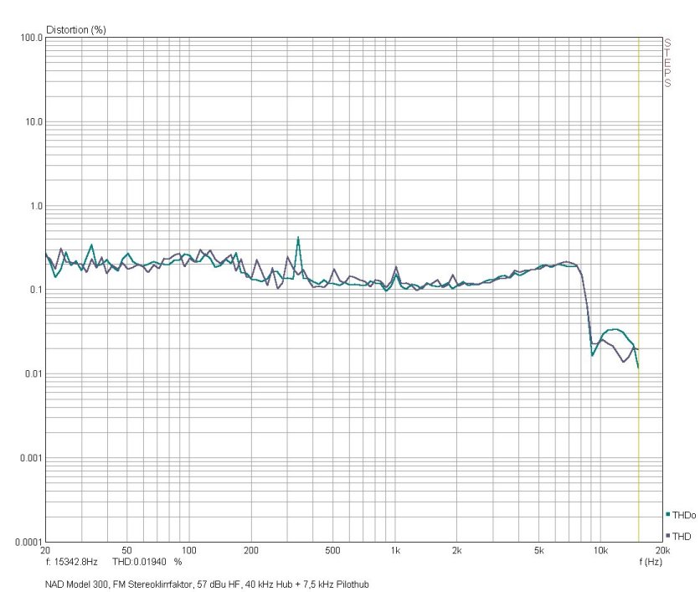
Task: Click the cursor frequency readout 15342.8Hz
Action: (71, 562)
